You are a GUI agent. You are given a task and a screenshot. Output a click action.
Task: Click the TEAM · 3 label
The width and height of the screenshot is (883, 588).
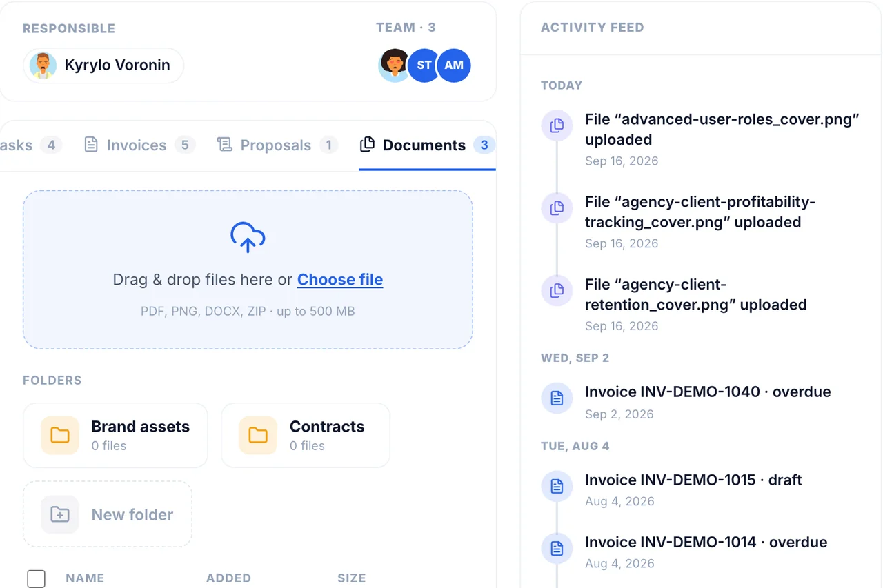(406, 28)
